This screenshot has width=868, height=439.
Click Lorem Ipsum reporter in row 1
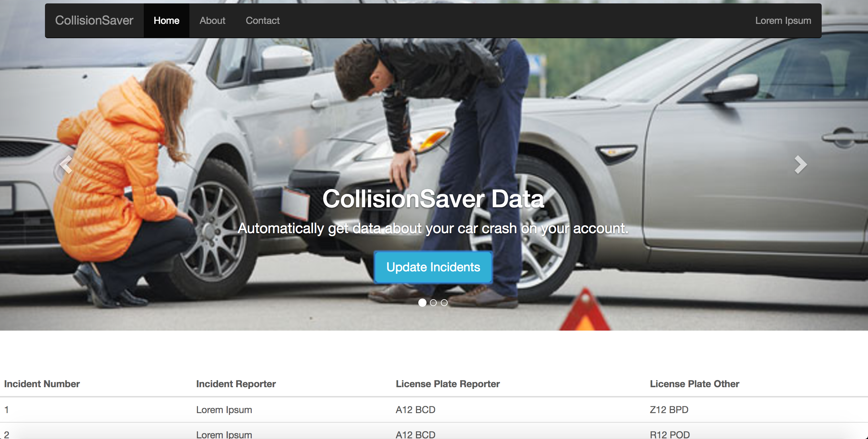[224, 410]
